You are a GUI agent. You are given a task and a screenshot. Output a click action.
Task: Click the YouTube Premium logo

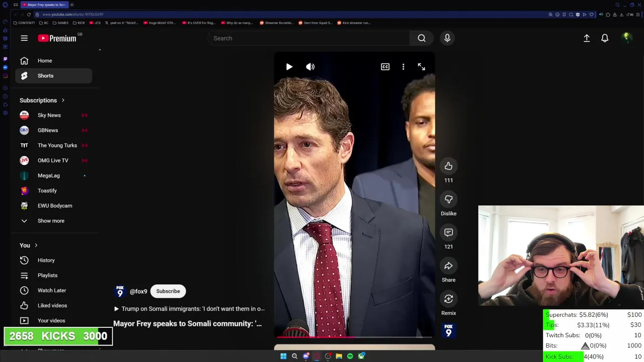57,38
